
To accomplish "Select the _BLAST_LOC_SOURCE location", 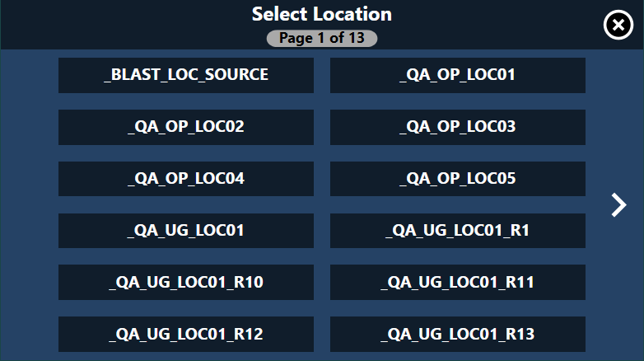I will (186, 75).
